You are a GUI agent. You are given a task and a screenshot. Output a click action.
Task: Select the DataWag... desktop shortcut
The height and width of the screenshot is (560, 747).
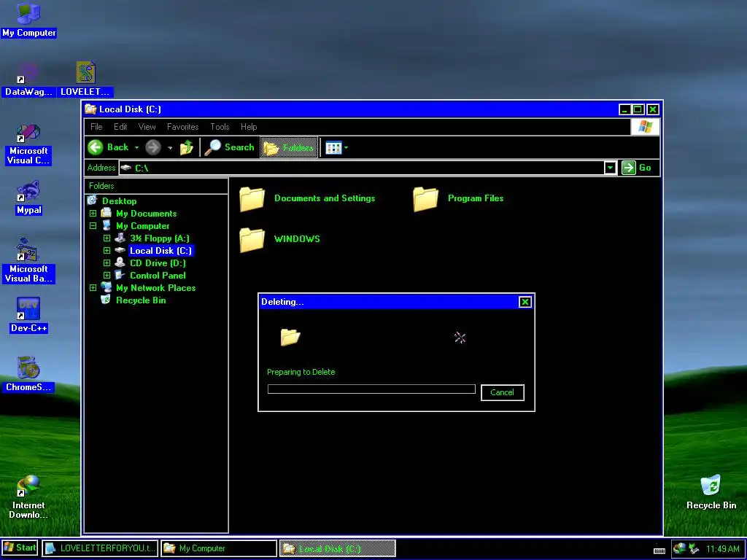coord(28,80)
